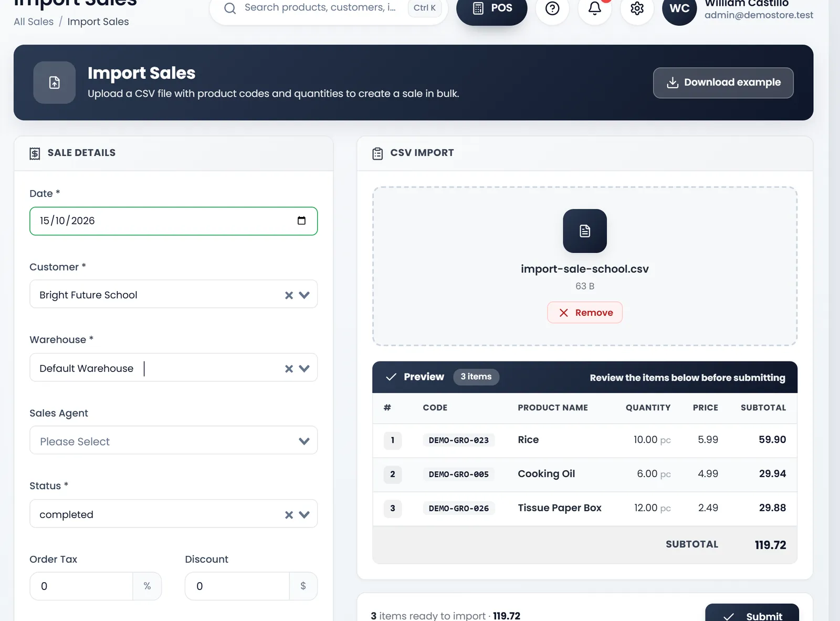Image resolution: width=840 pixels, height=621 pixels.
Task: Click the Ctrl K shortcut badge
Action: point(425,8)
